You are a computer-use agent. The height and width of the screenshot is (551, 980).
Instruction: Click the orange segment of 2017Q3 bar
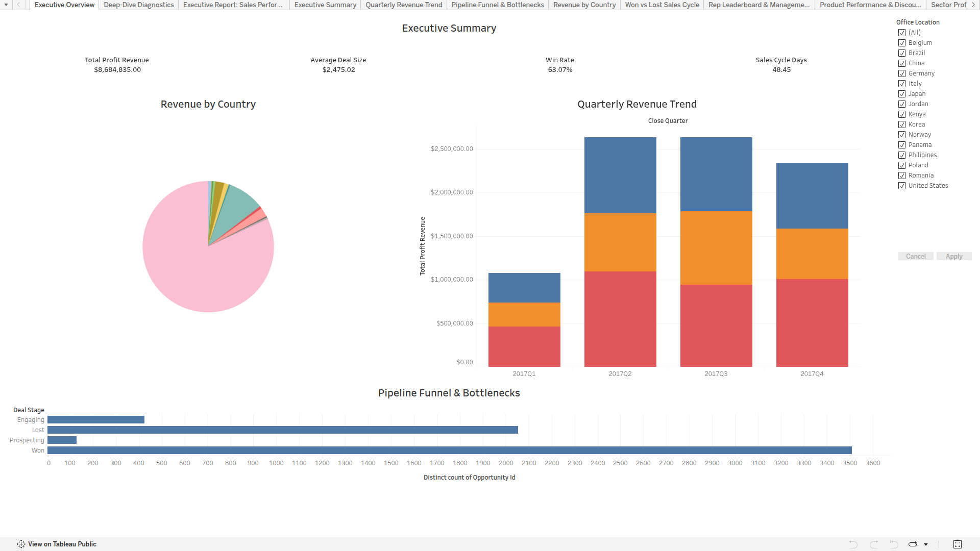716,248
